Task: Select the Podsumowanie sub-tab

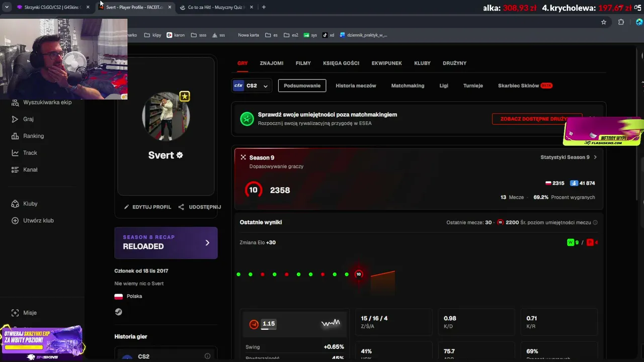Action: pyautogui.click(x=302, y=85)
